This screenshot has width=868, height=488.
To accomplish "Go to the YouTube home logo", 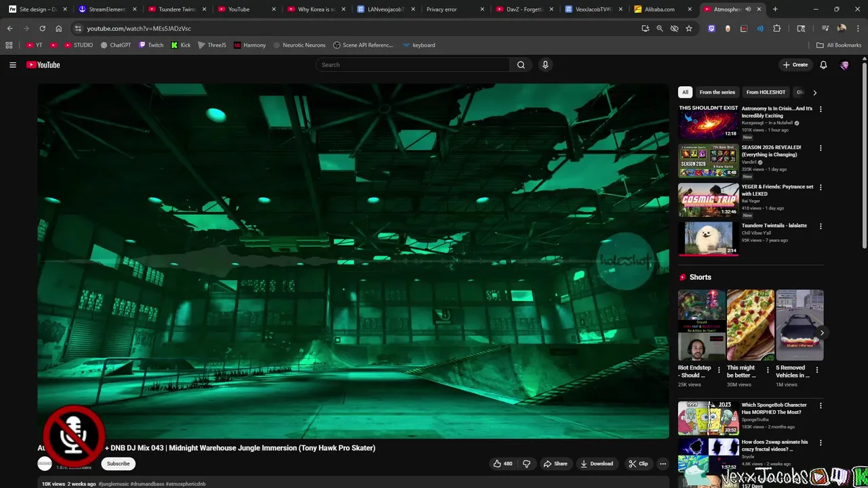I will tap(43, 65).
